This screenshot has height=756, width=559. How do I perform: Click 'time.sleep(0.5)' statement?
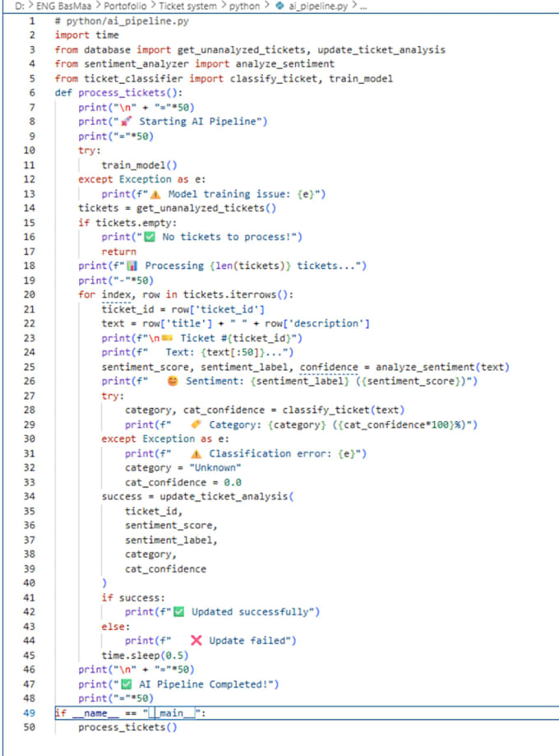pyautogui.click(x=145, y=656)
